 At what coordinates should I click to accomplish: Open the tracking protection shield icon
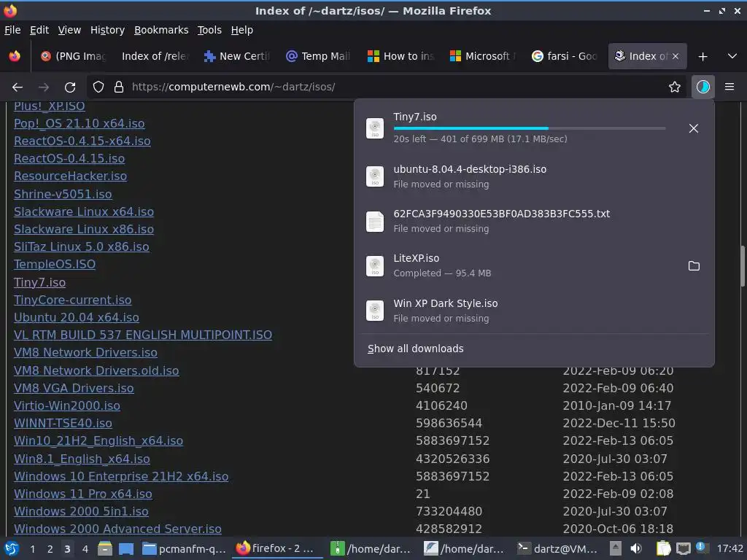coord(98,87)
